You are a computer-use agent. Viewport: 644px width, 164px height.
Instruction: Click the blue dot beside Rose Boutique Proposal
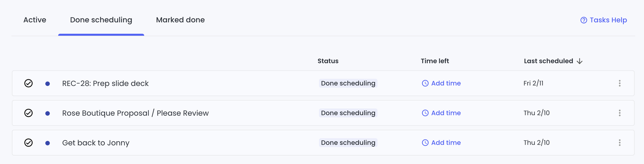(48, 113)
